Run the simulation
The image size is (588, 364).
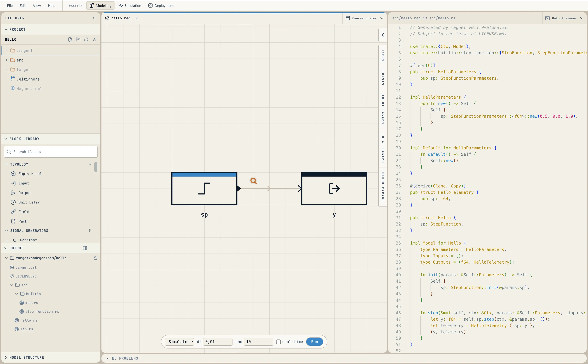coord(315,342)
